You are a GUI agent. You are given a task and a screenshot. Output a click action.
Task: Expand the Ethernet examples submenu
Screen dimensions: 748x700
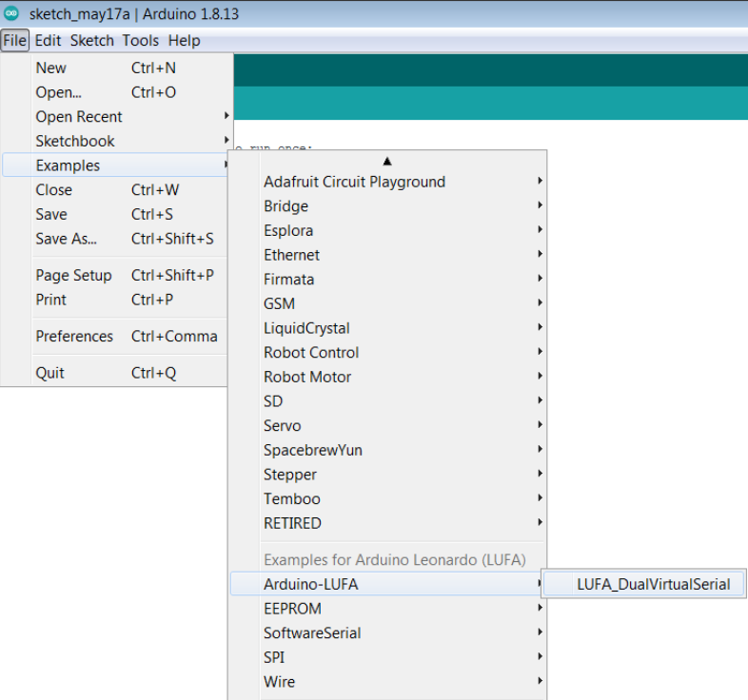point(387,255)
